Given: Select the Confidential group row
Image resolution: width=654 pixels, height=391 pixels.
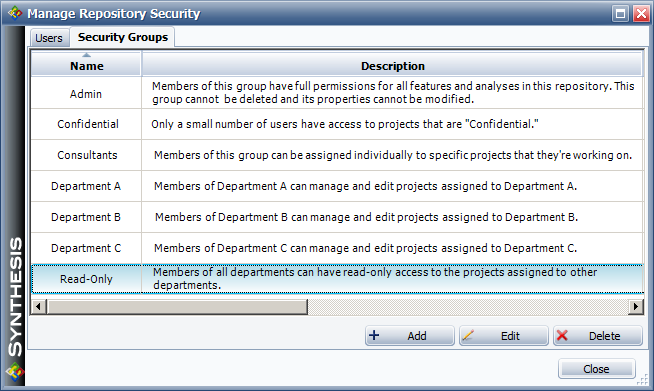Looking at the screenshot, I should (337, 124).
